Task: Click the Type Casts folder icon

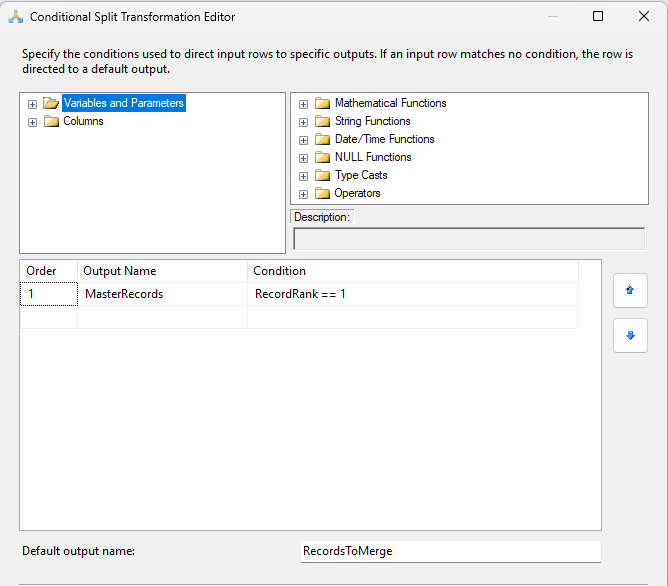Action: coord(322,175)
